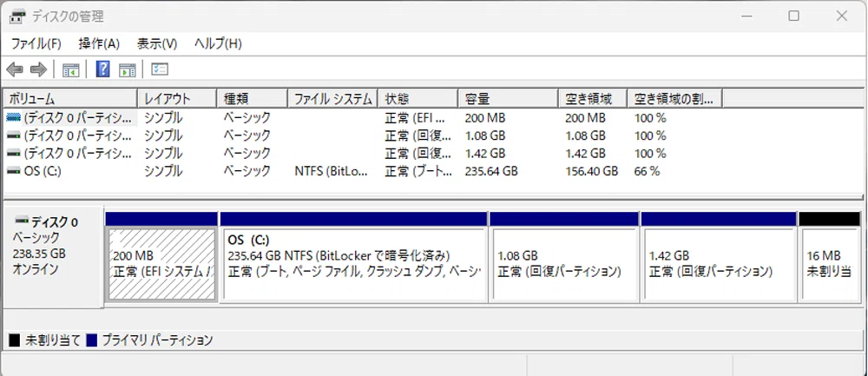Sort by the 空き領域 column header
The width and height of the screenshot is (868, 376).
(x=593, y=99)
